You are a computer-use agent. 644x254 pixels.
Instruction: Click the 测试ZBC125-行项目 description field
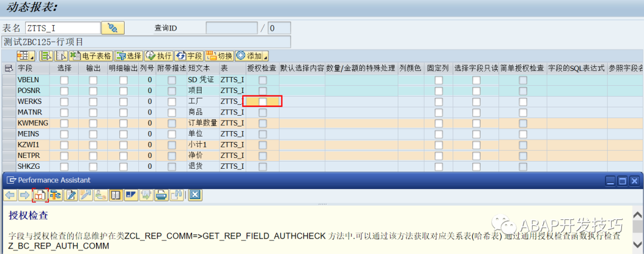[x=146, y=42]
